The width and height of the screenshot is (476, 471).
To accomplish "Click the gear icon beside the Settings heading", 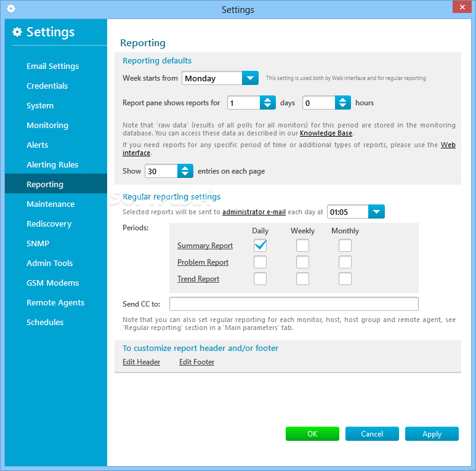I will (x=17, y=32).
